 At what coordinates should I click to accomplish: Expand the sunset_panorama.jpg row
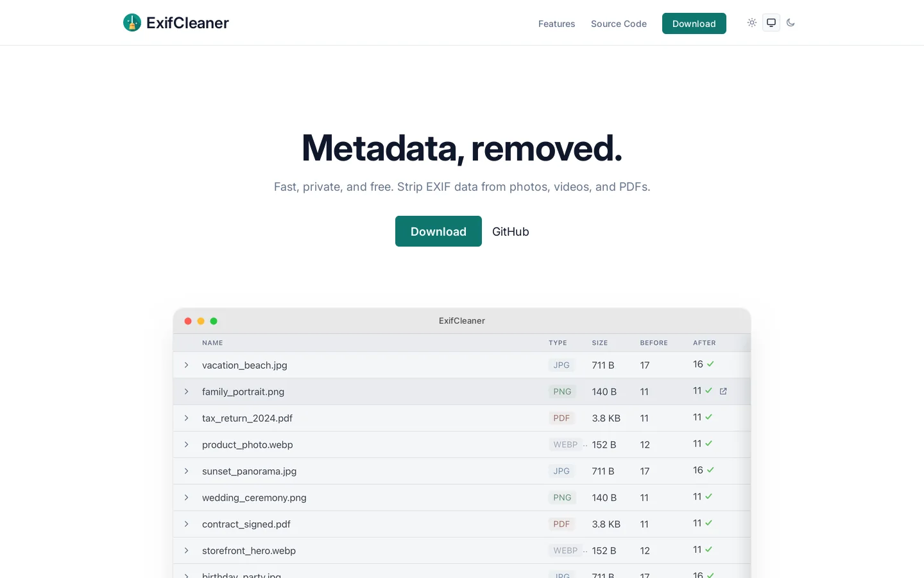pyautogui.click(x=187, y=471)
